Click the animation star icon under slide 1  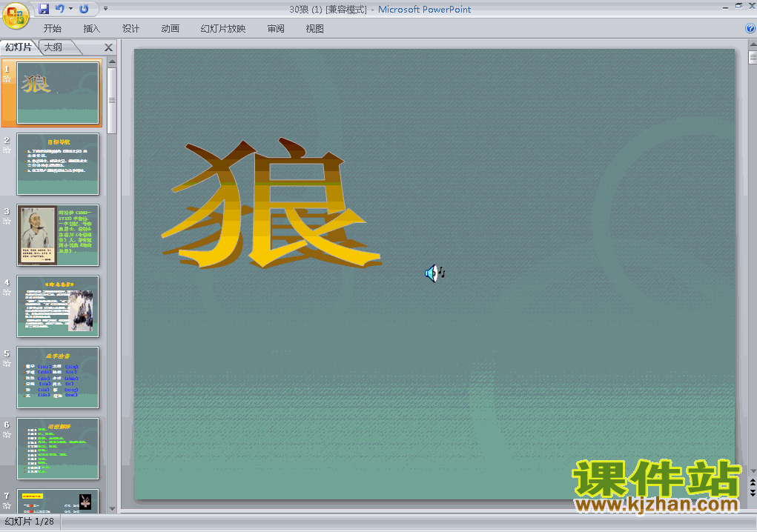tap(7, 79)
